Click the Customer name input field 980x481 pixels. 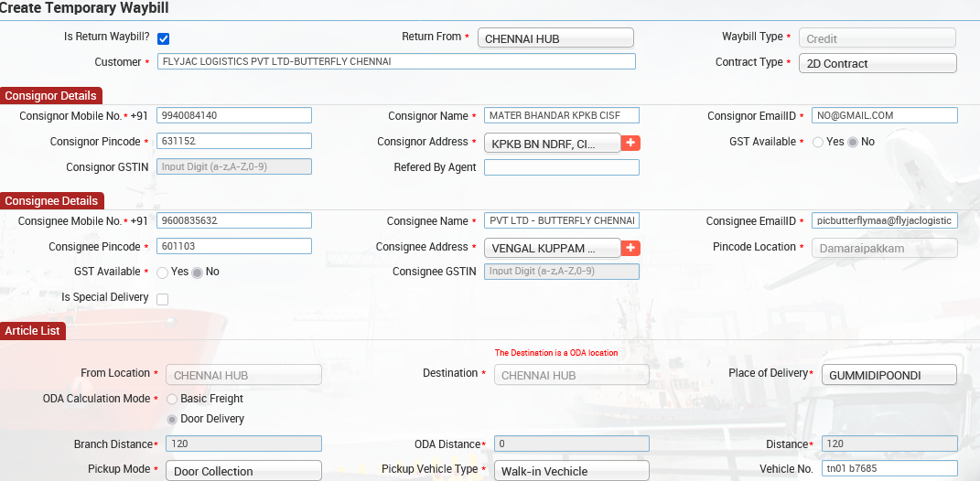[x=396, y=61]
